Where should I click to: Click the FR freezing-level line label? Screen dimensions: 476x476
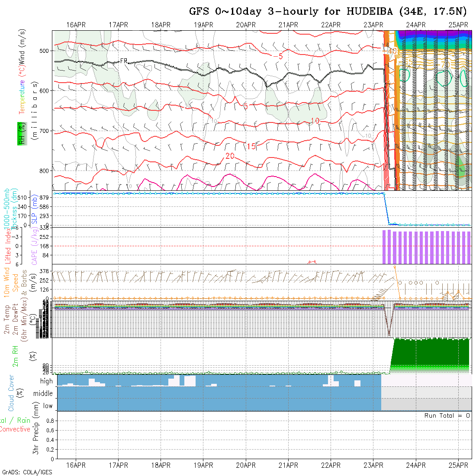124,61
